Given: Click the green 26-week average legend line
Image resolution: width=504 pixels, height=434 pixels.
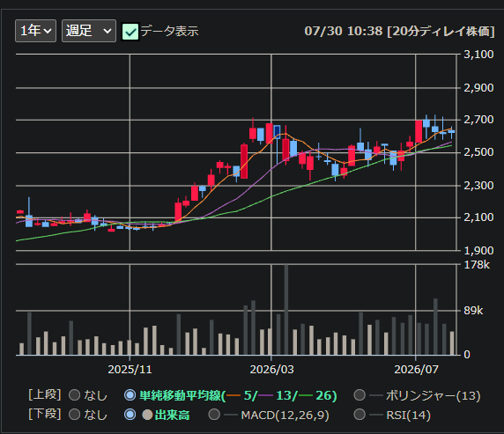Looking at the screenshot, I should point(306,395).
